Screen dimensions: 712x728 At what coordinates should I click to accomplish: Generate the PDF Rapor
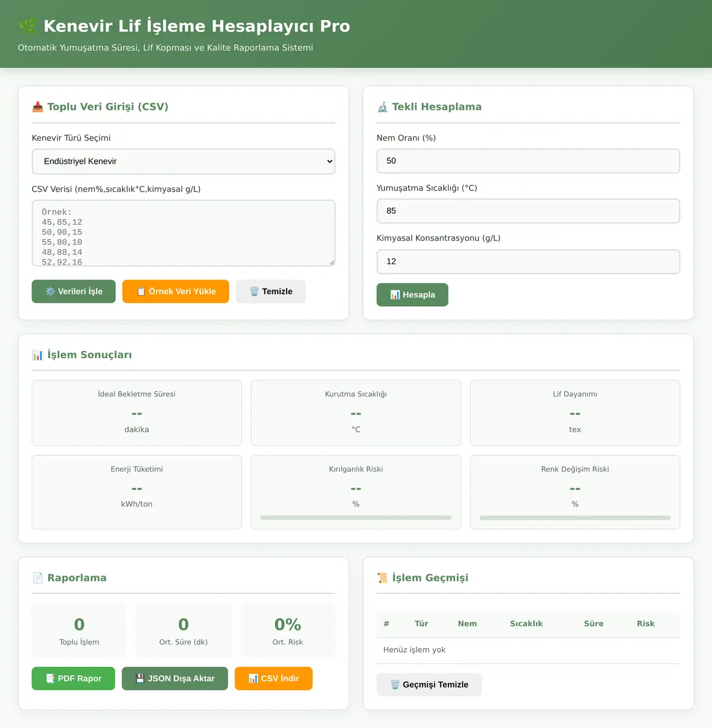click(x=74, y=679)
